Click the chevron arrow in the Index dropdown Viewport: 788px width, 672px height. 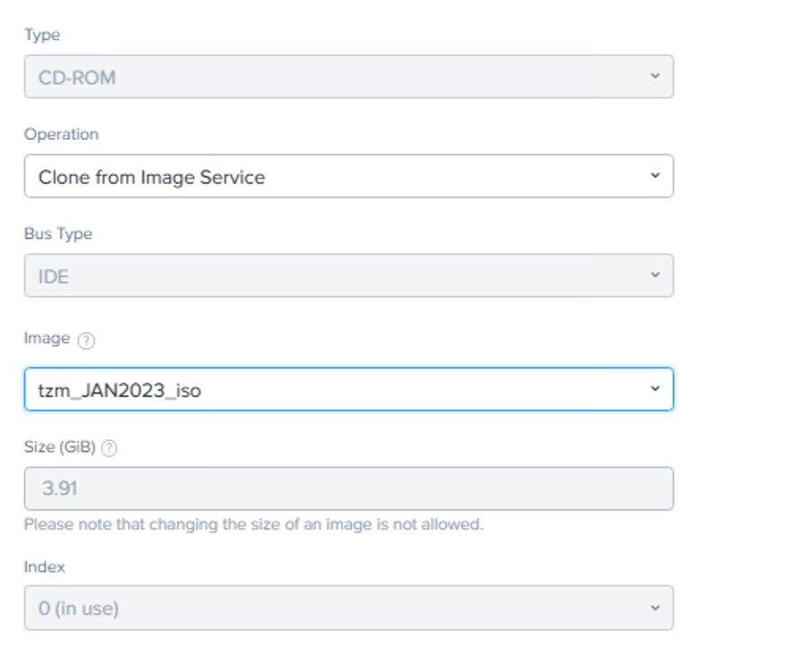[654, 608]
